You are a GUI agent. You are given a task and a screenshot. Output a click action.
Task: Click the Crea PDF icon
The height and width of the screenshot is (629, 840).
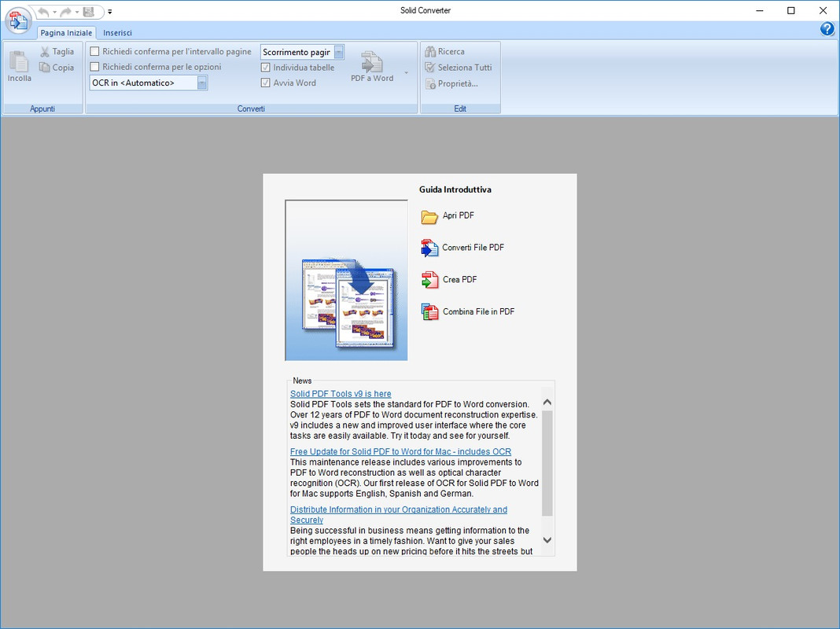[429, 280]
